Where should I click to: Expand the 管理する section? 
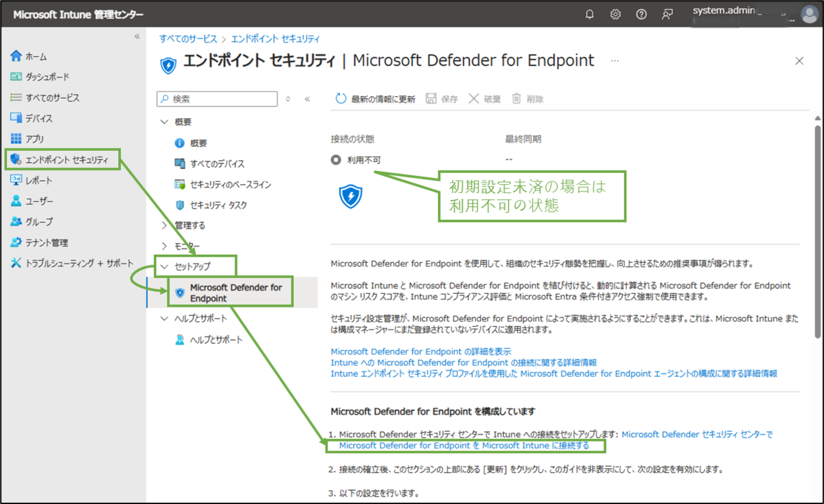pos(183,225)
